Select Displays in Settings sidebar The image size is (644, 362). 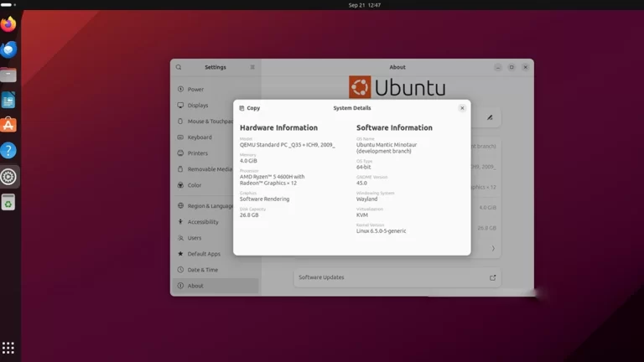(216, 105)
